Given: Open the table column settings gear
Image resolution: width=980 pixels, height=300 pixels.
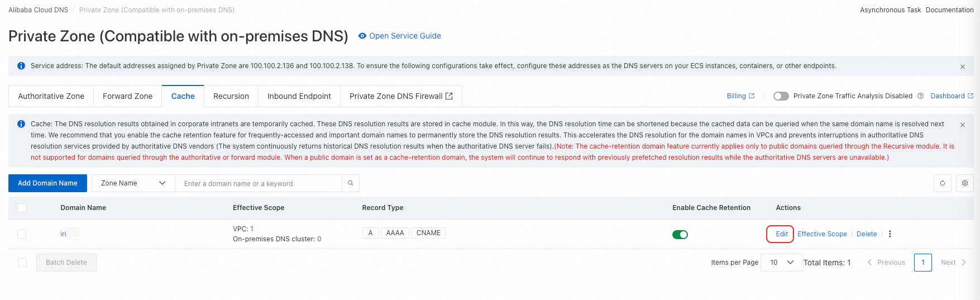Looking at the screenshot, I should pos(965,183).
